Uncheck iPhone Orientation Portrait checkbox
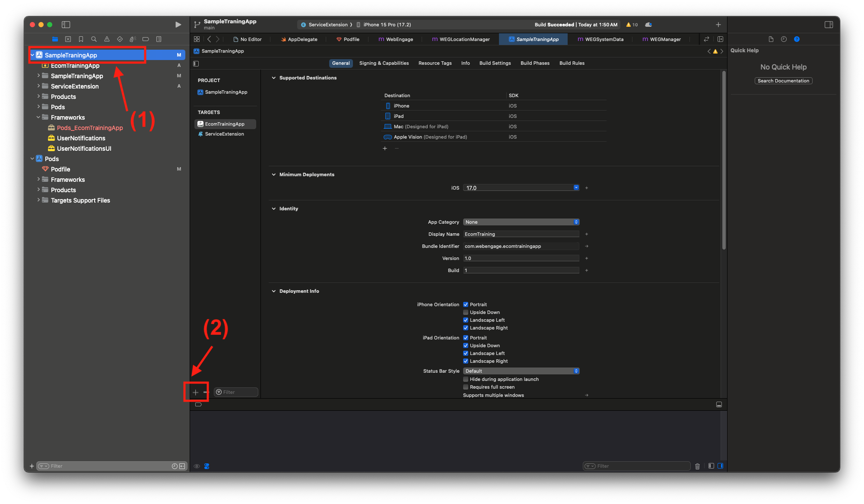This screenshot has height=504, width=864. pyautogui.click(x=466, y=304)
